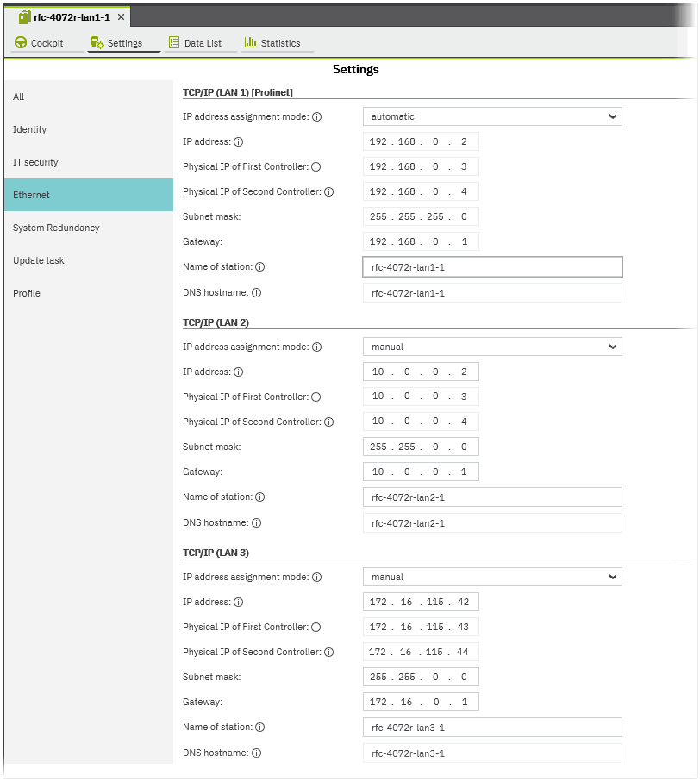This screenshot has width=700, height=781.
Task: Open the System Redundancy settings category
Action: (x=89, y=228)
